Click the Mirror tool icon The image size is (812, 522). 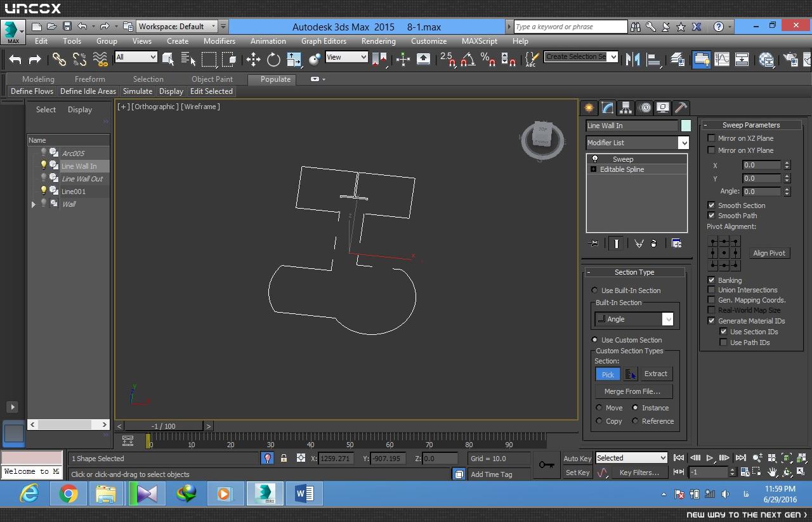(632, 59)
